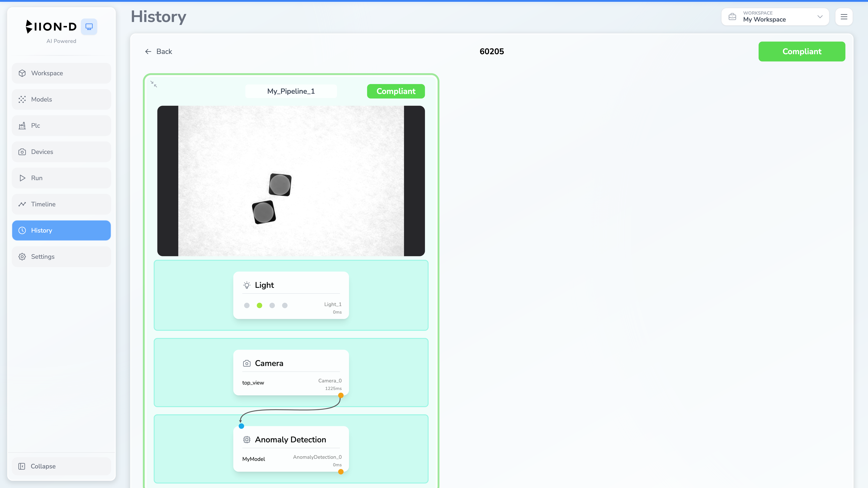Click the camera icon on Camera node
The width and height of the screenshot is (868, 488).
247,363
